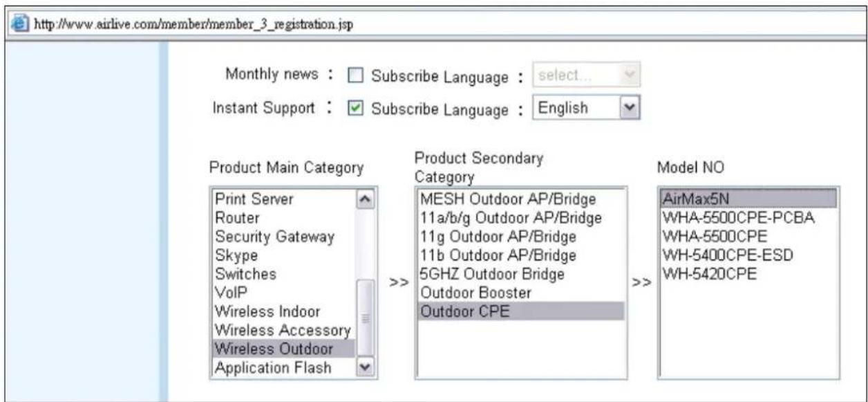868x402 pixels.
Task: Select Wireless Outdoor in main category list
Action: point(284,349)
